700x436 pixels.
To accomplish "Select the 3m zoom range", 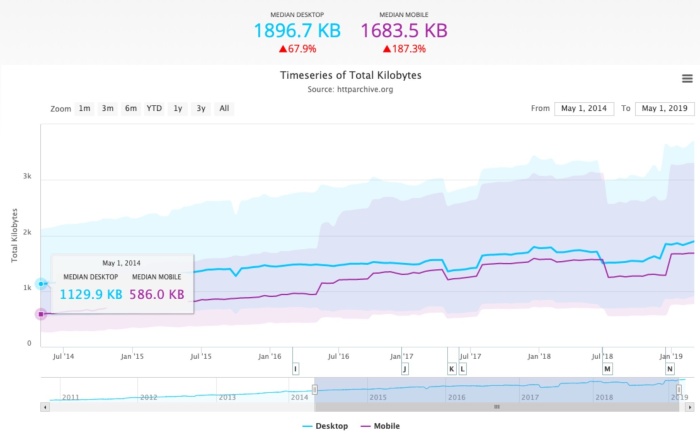I will pyautogui.click(x=108, y=108).
